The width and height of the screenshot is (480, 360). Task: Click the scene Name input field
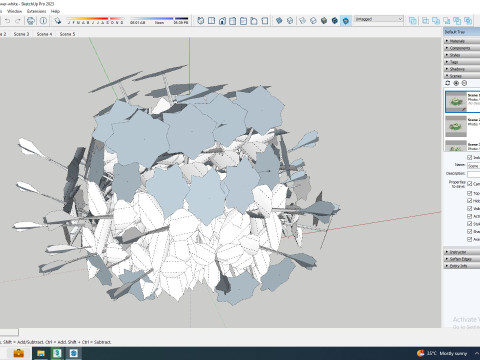click(473, 166)
